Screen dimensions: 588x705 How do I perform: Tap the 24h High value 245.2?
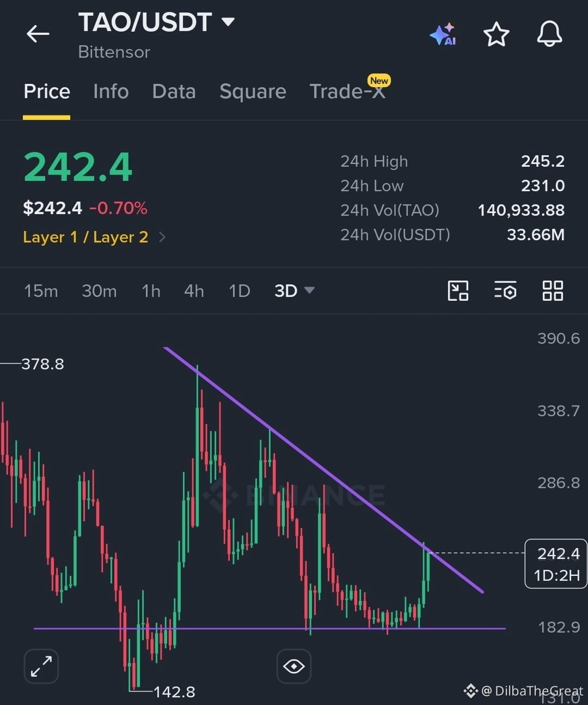[x=543, y=161]
